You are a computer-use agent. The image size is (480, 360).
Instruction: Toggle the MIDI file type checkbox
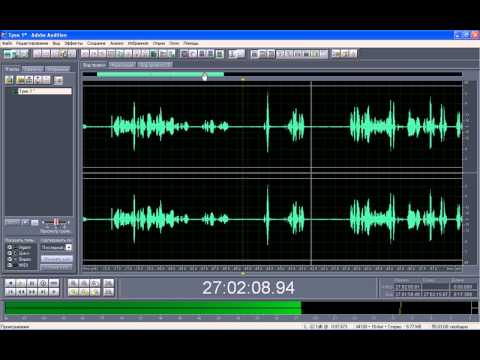coord(10,265)
